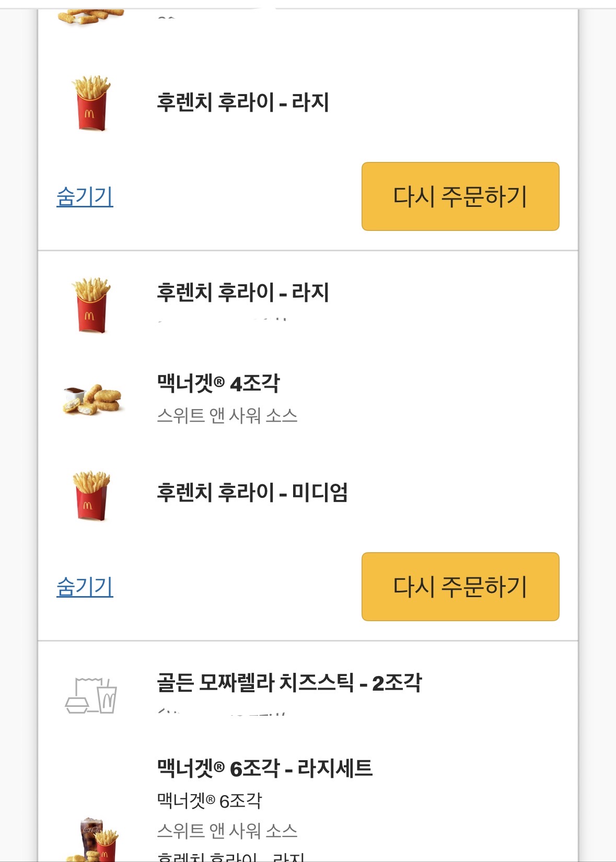The width and height of the screenshot is (616, 862).
Task: Click 숨기기 under the cheese sticks order
Action: point(85,196)
